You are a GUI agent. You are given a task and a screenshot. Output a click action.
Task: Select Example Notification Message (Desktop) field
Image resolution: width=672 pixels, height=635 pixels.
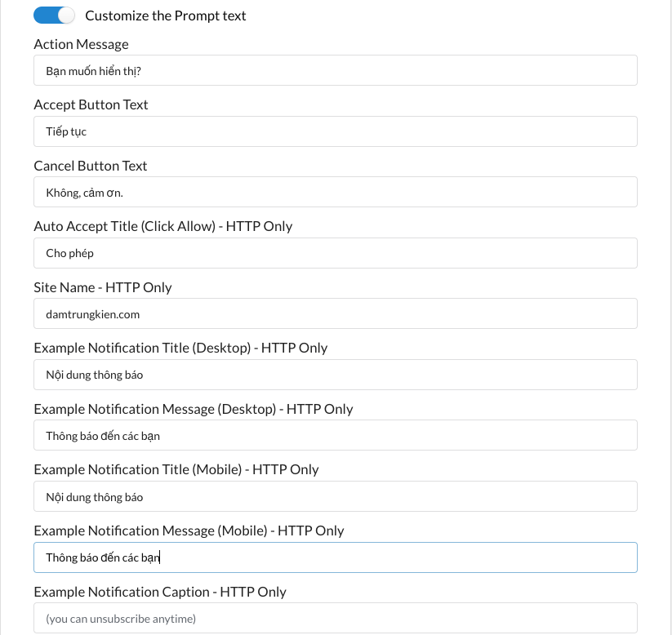[335, 435]
